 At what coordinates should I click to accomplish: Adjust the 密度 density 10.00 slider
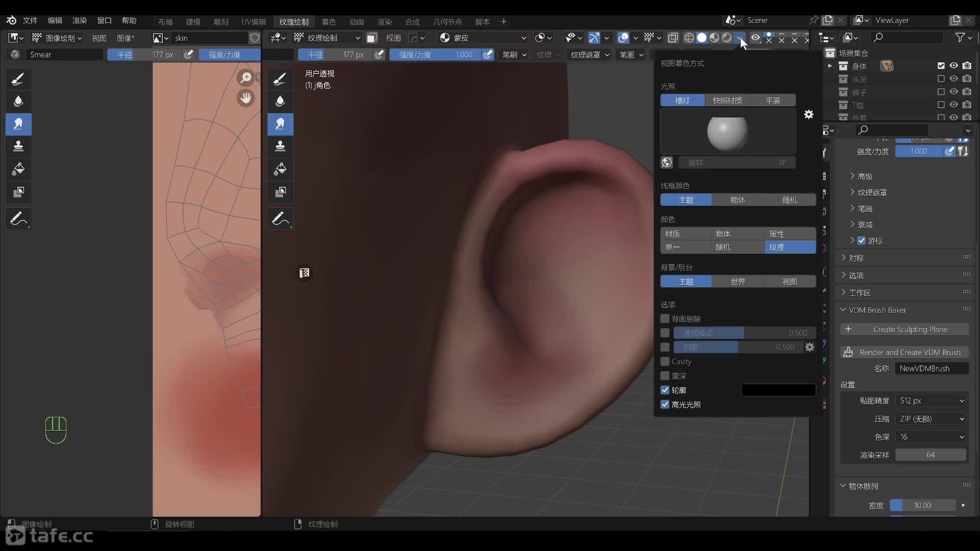coord(922,506)
